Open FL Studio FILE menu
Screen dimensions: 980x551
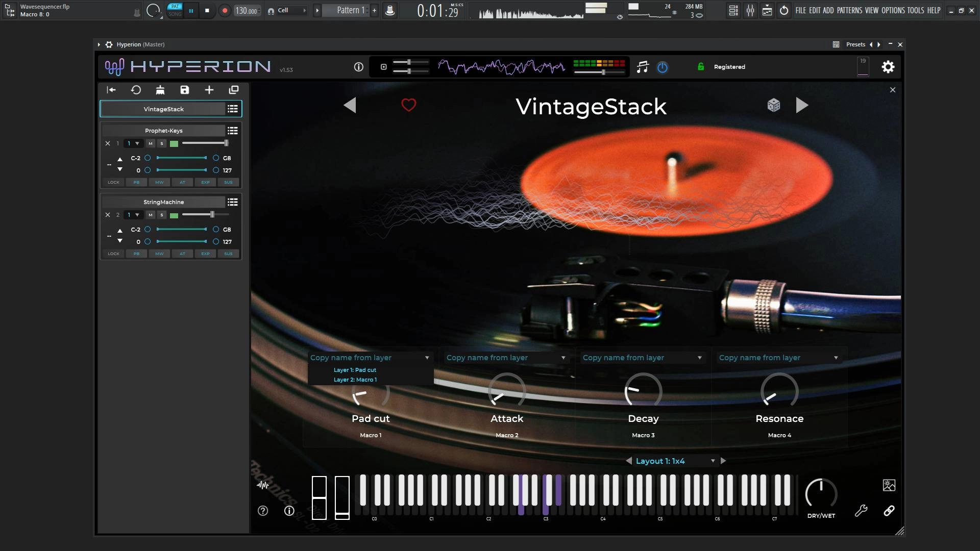coord(801,10)
